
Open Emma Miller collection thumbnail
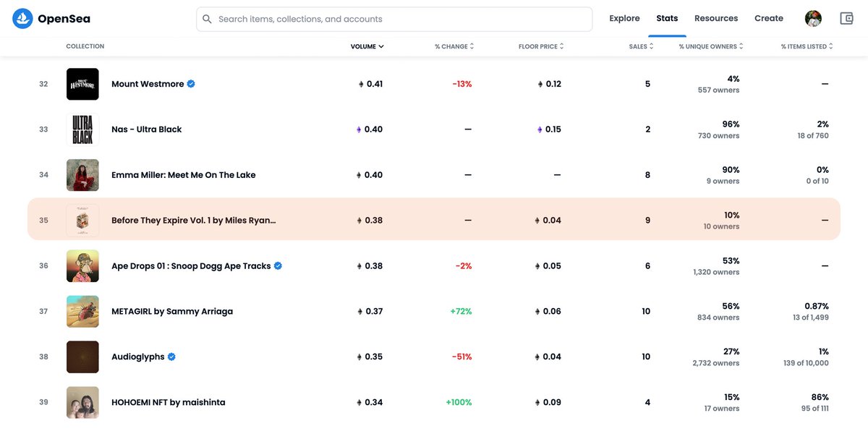[x=82, y=175]
